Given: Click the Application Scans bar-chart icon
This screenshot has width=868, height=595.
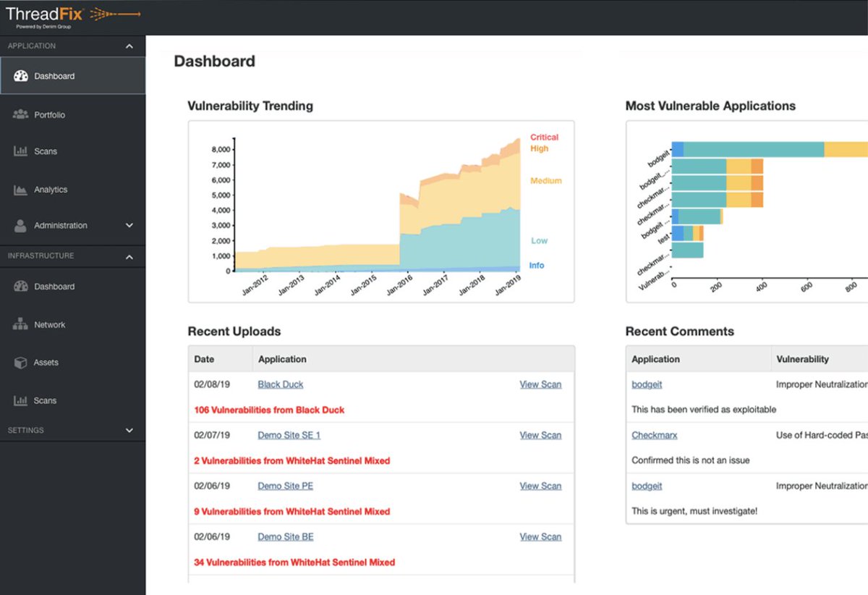Looking at the screenshot, I should click(21, 151).
